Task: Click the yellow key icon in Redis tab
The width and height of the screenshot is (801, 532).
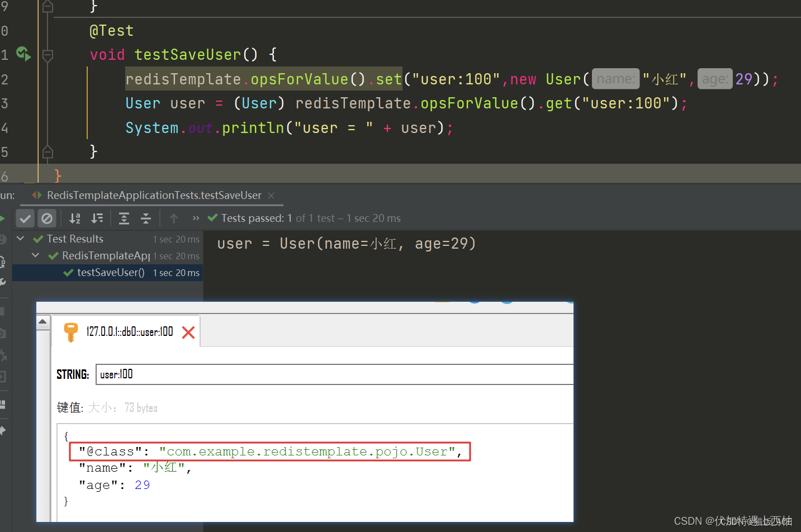Action: click(x=70, y=332)
